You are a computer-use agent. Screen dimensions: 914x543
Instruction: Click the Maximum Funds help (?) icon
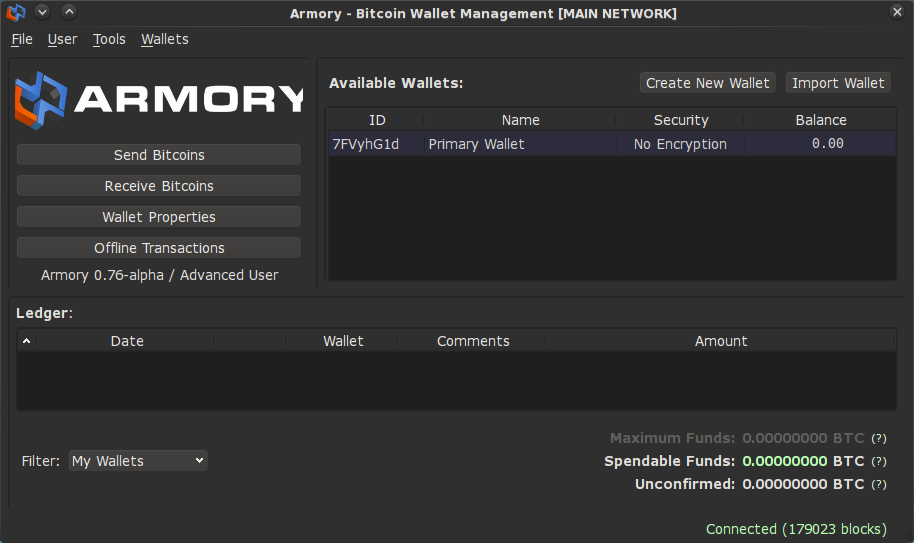tap(879, 439)
